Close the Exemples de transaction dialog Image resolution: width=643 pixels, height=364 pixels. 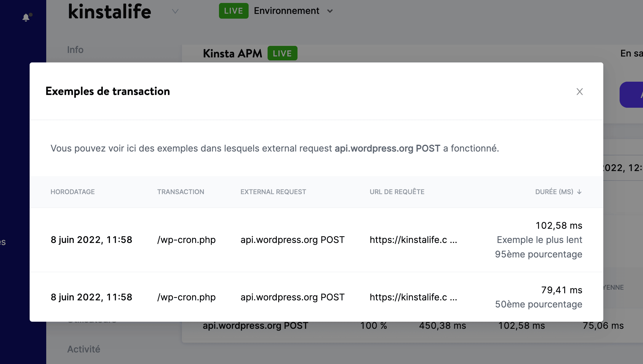[580, 92]
